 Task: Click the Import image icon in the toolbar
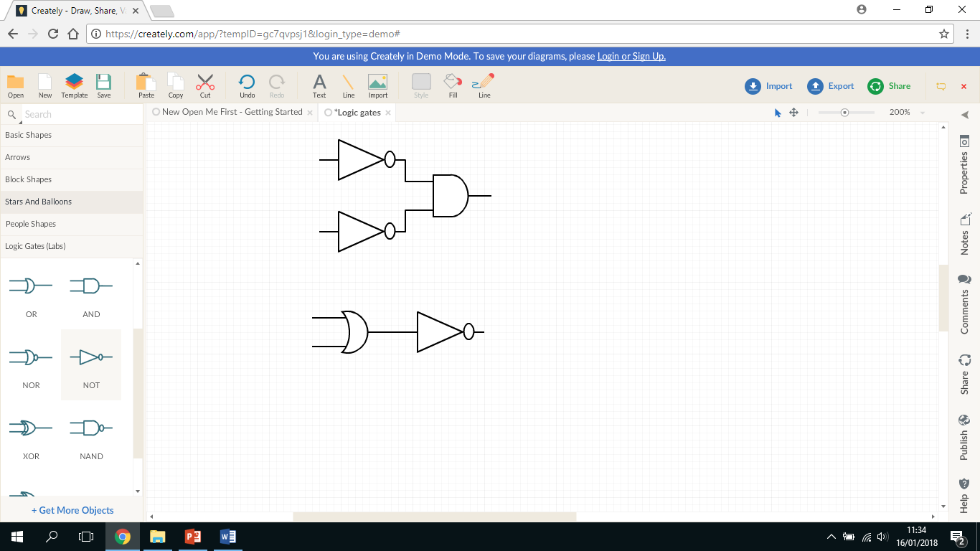377,84
